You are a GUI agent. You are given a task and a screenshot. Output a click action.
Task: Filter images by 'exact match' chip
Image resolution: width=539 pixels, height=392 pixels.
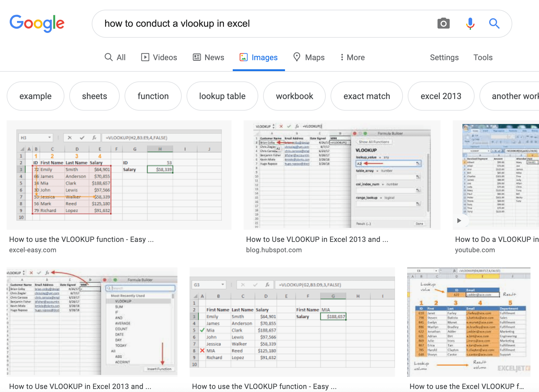click(x=367, y=96)
